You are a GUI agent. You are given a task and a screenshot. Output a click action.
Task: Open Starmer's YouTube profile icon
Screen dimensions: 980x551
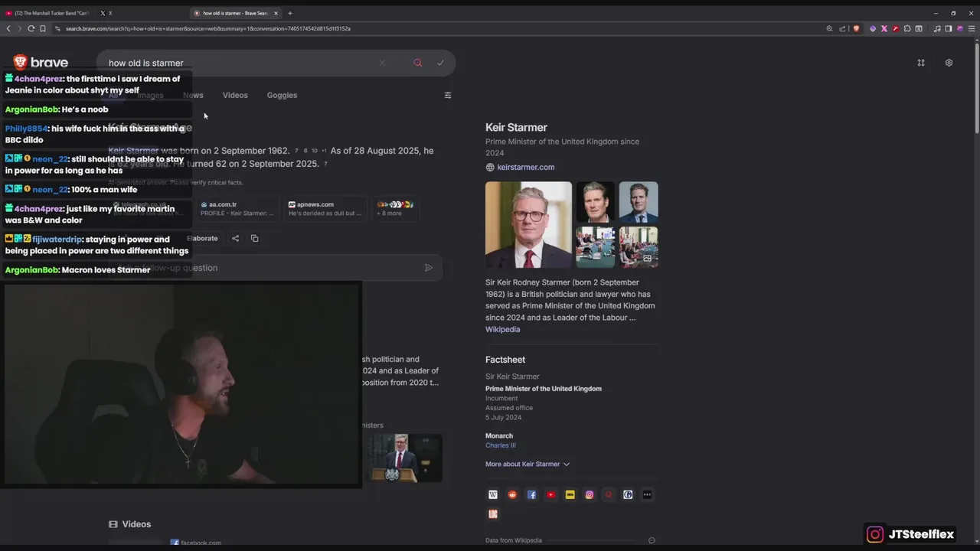(550, 495)
